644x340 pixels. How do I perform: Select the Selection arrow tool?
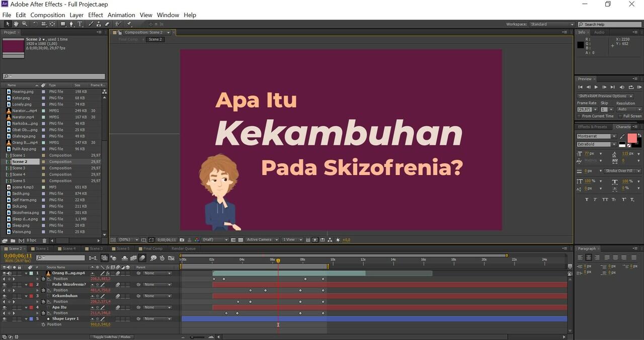coord(8,24)
